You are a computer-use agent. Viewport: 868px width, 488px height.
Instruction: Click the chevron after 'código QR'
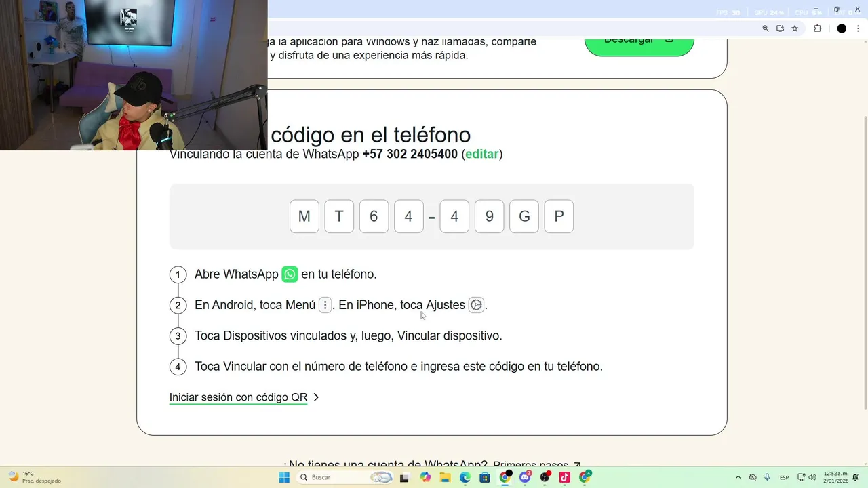pyautogui.click(x=316, y=397)
